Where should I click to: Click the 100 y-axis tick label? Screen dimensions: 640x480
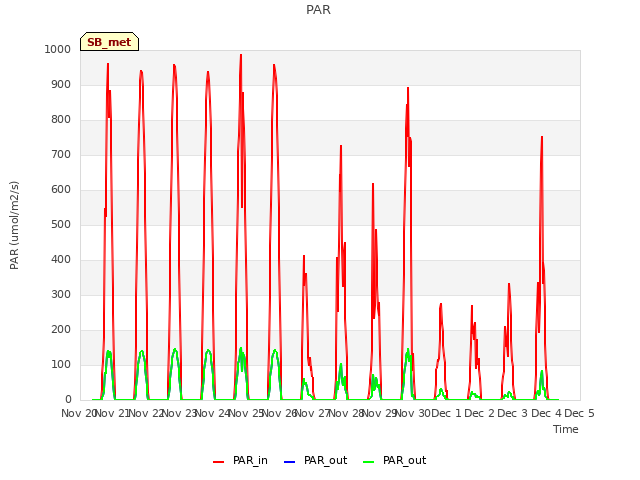61,364
